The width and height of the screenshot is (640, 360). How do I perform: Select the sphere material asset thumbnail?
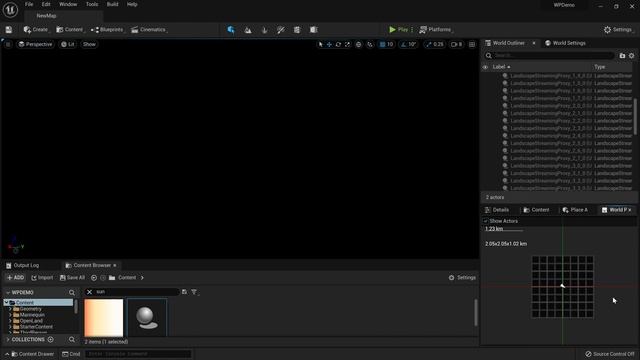[147, 318]
